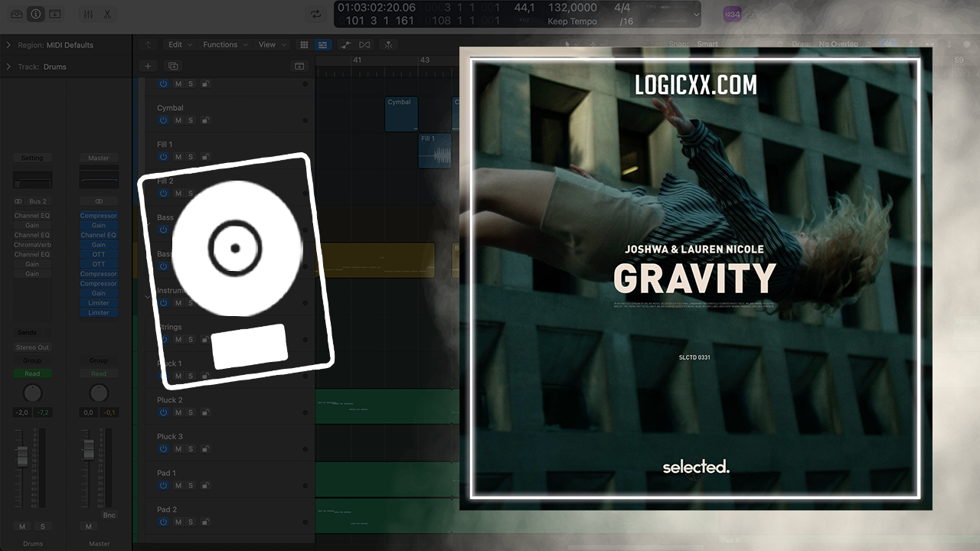Solo the Pluck 2 track
980x551 pixels.
pos(191,412)
